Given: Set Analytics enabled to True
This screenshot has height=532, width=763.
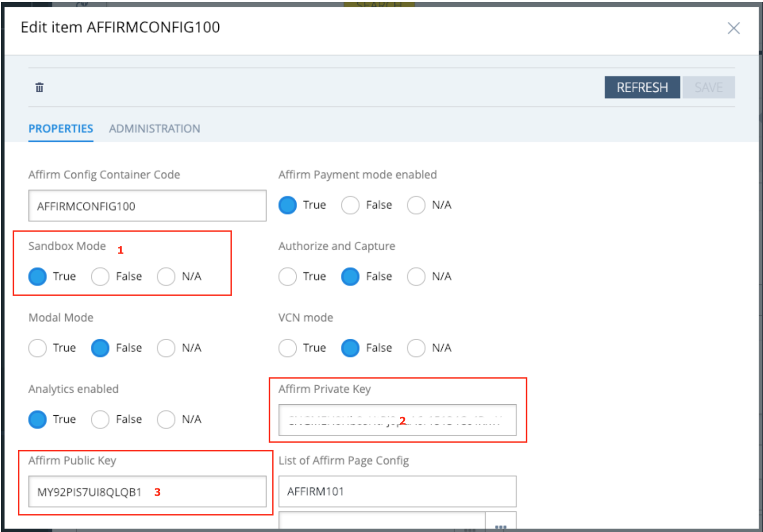Looking at the screenshot, I should (37, 420).
